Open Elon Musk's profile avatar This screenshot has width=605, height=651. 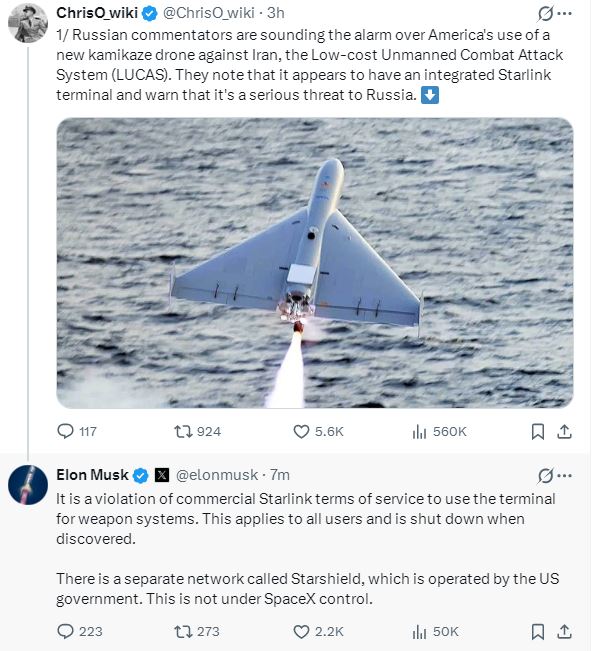[x=27, y=484]
